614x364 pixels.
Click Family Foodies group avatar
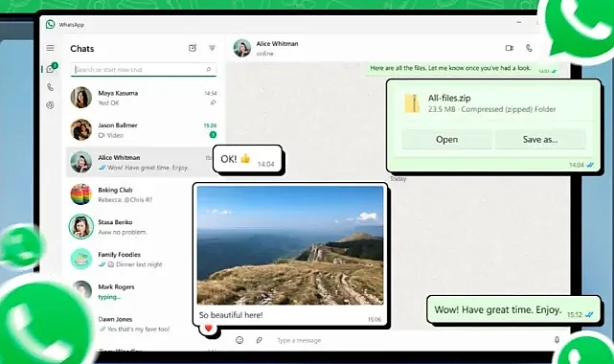(x=81, y=259)
